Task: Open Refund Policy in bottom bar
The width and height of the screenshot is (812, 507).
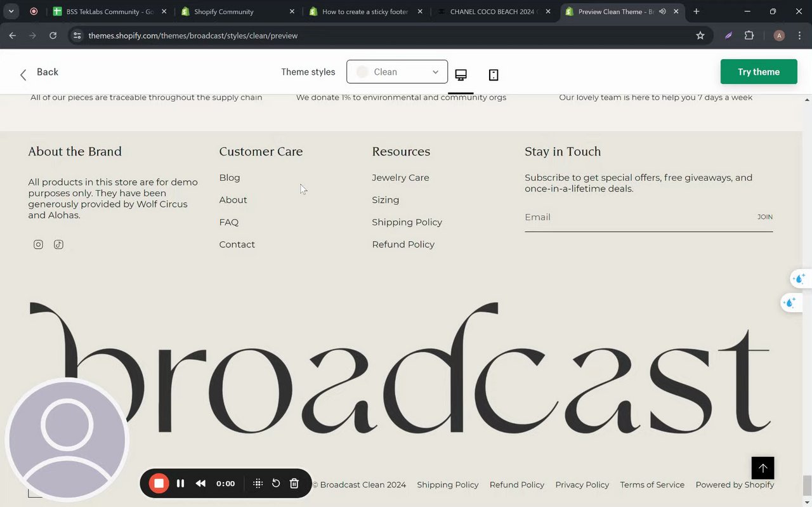Action: 517,485
